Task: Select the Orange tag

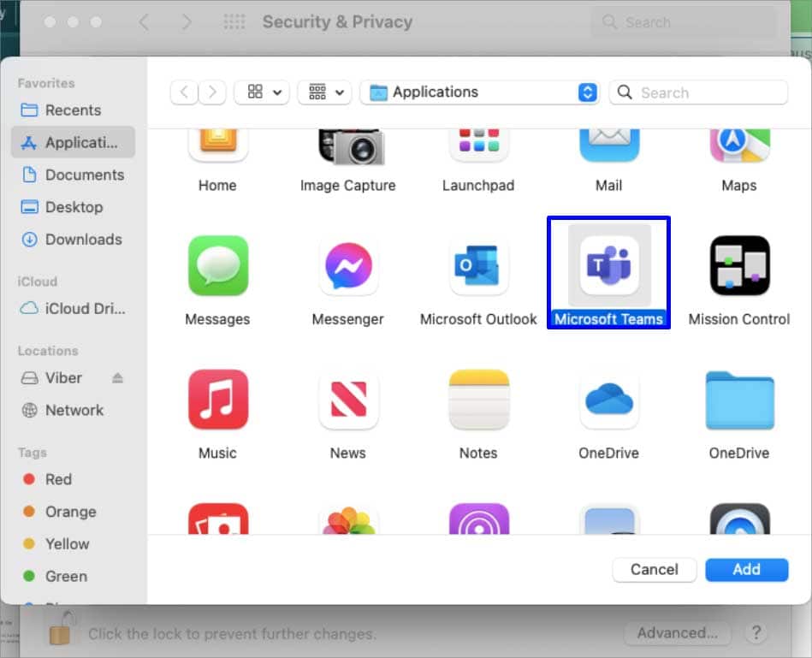Action: pyautogui.click(x=73, y=512)
